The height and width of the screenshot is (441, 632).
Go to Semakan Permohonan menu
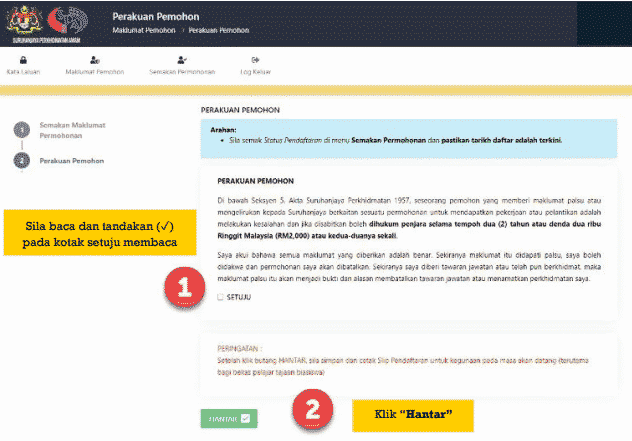181,72
